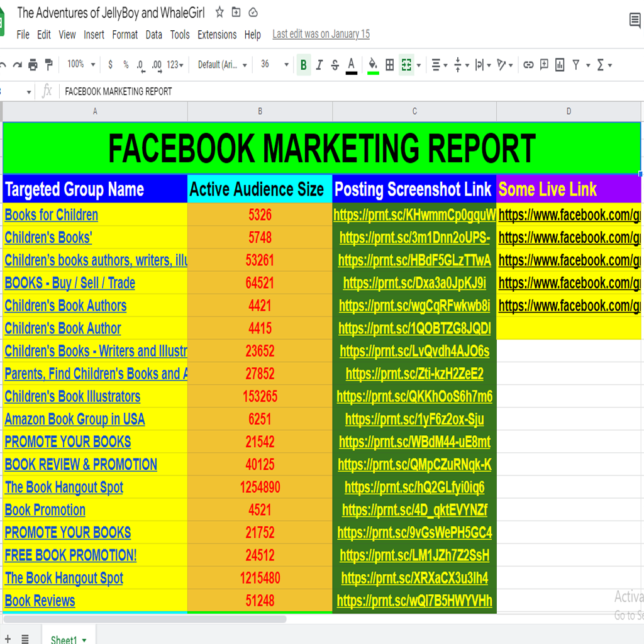644x644 pixels.
Task: Toggle Bold formatting
Action: (x=304, y=65)
